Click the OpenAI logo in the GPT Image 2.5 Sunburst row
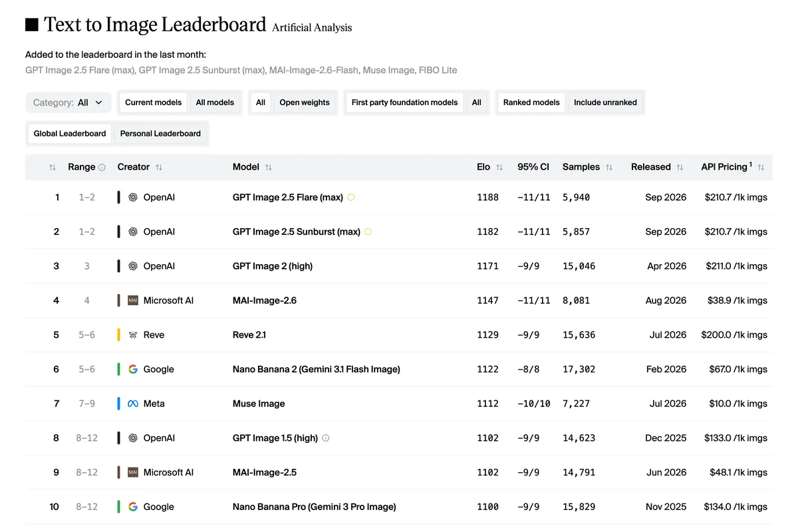The image size is (798, 532). click(133, 232)
